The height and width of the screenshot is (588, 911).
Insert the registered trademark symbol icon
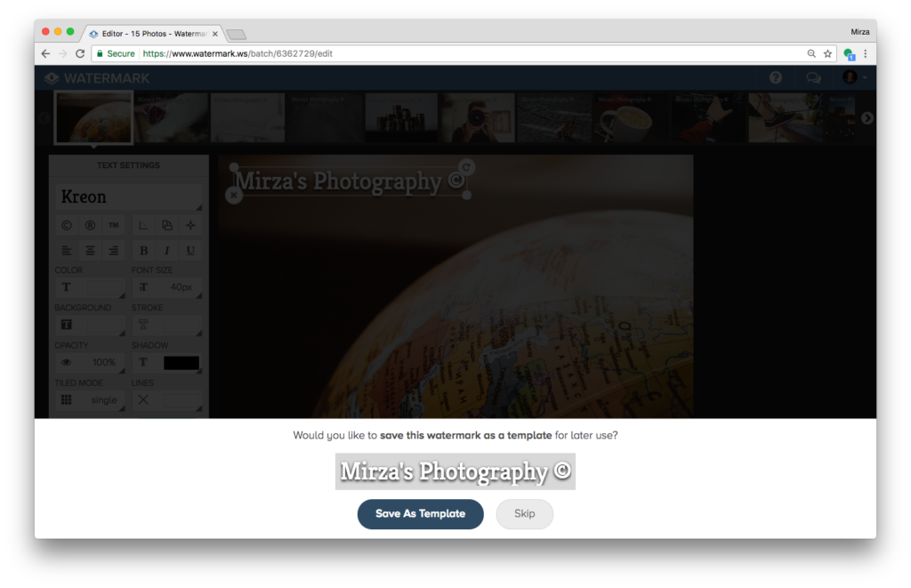90,225
